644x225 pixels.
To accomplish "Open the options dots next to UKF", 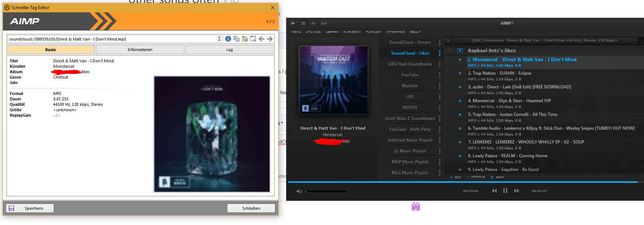I will click(x=440, y=97).
